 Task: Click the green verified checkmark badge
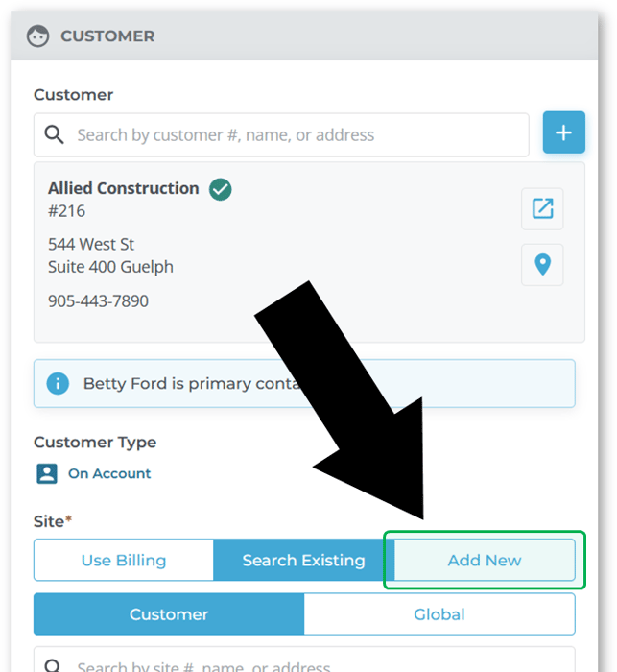(x=221, y=189)
